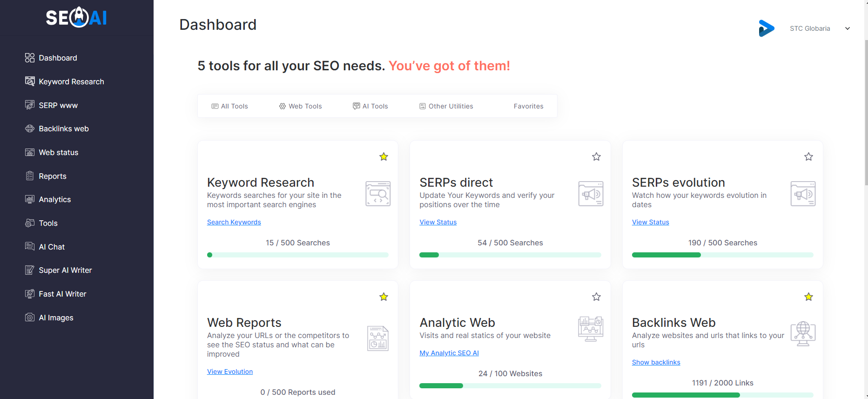Expand the STC Globaria account dropdown
This screenshot has height=399, width=868.
point(848,28)
